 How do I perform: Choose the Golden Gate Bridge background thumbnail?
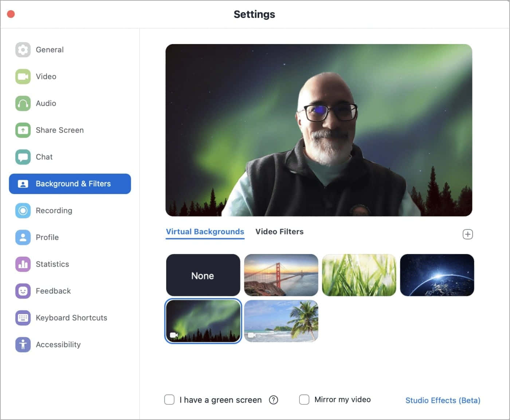pyautogui.click(x=281, y=275)
